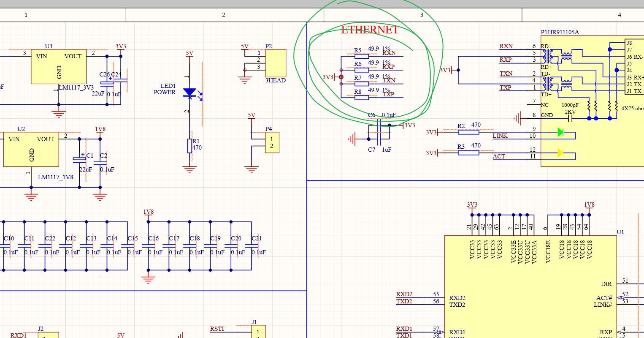This screenshot has width=644, height=338.
Task: Click the red ETHERNET title text
Action: pyautogui.click(x=370, y=30)
